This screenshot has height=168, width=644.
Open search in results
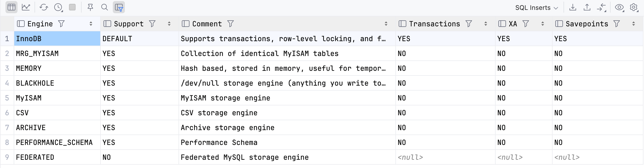(104, 7)
